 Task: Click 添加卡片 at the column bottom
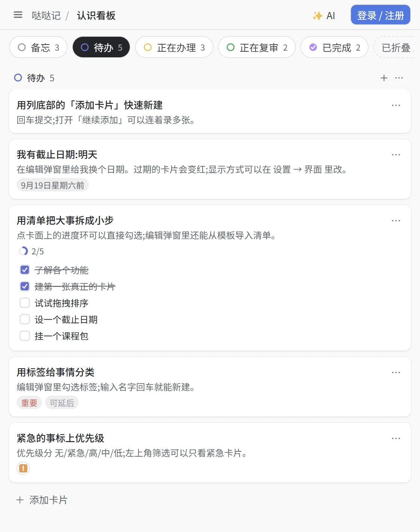tap(42, 500)
